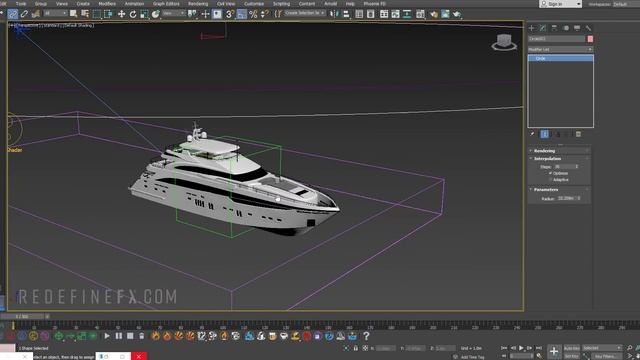Toggle Show End Result in modifier stack
The height and width of the screenshot is (360, 640).
click(544, 134)
